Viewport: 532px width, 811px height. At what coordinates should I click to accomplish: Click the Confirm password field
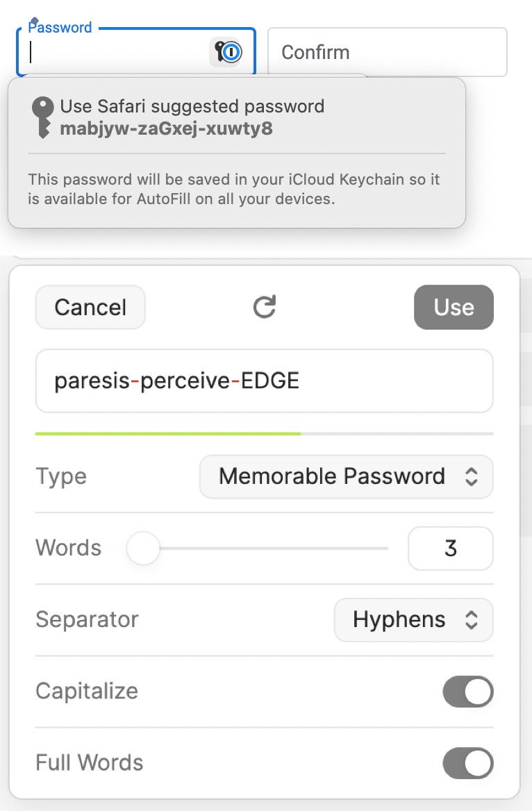click(x=387, y=52)
